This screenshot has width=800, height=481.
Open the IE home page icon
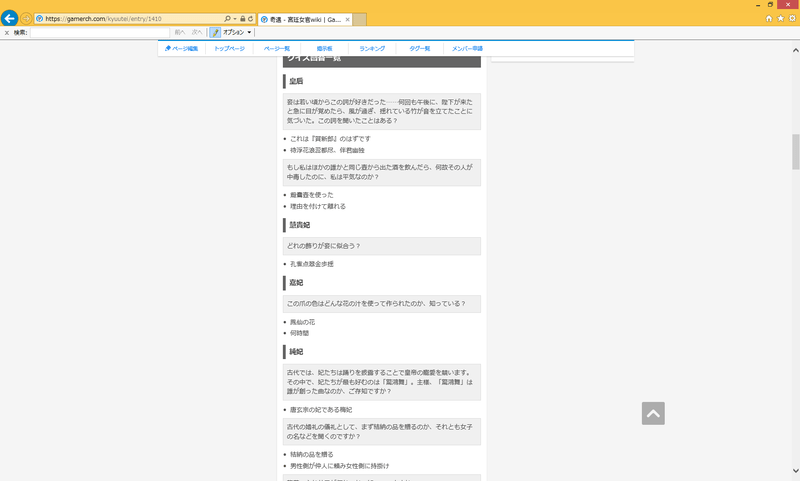click(768, 18)
